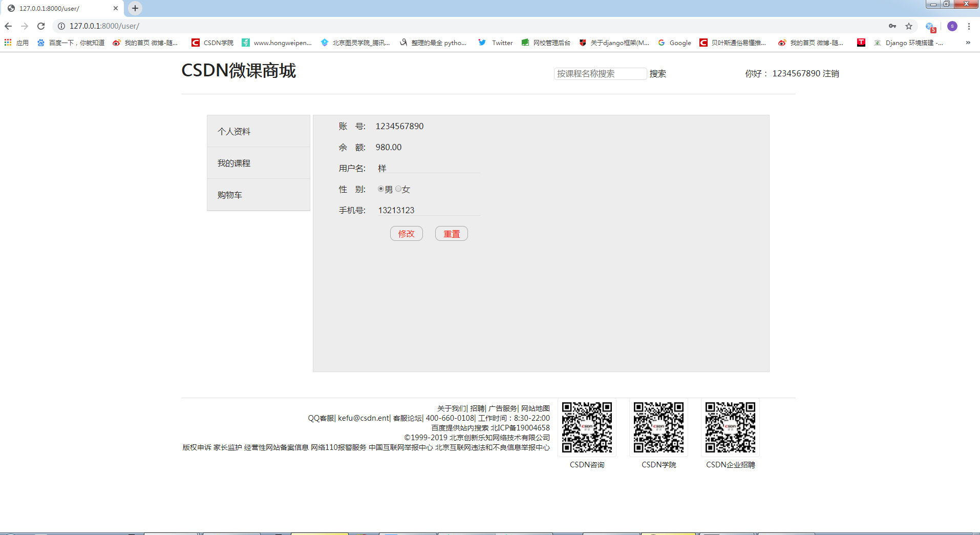Screen dimensions: 980x535
Task: Click the 关于我们 footer link
Action: coord(452,408)
